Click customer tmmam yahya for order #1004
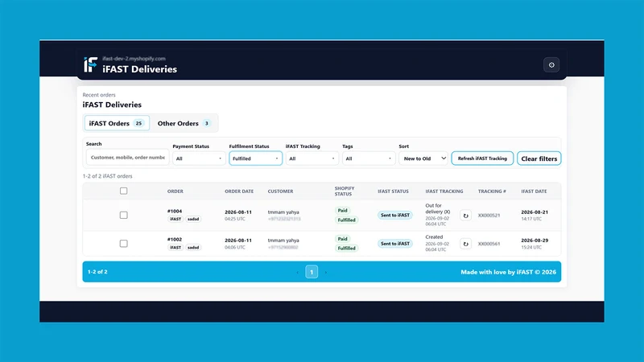Screen dimensions: 644x362 coord(283,212)
